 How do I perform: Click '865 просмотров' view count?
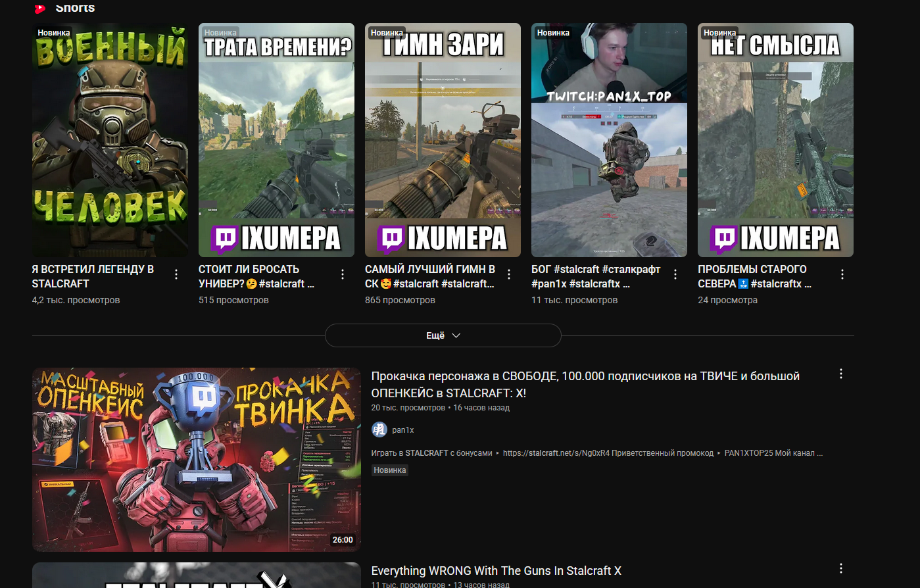pyautogui.click(x=400, y=300)
